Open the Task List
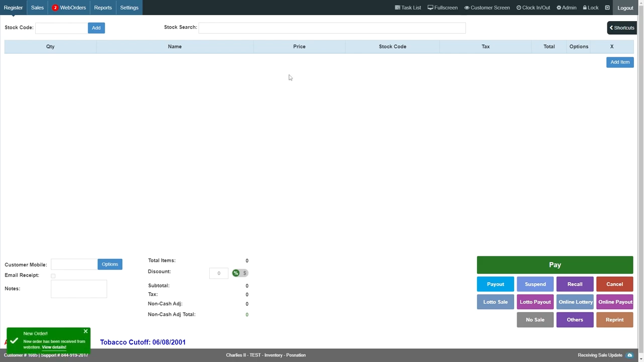Image resolution: width=644 pixels, height=362 pixels. (408, 8)
